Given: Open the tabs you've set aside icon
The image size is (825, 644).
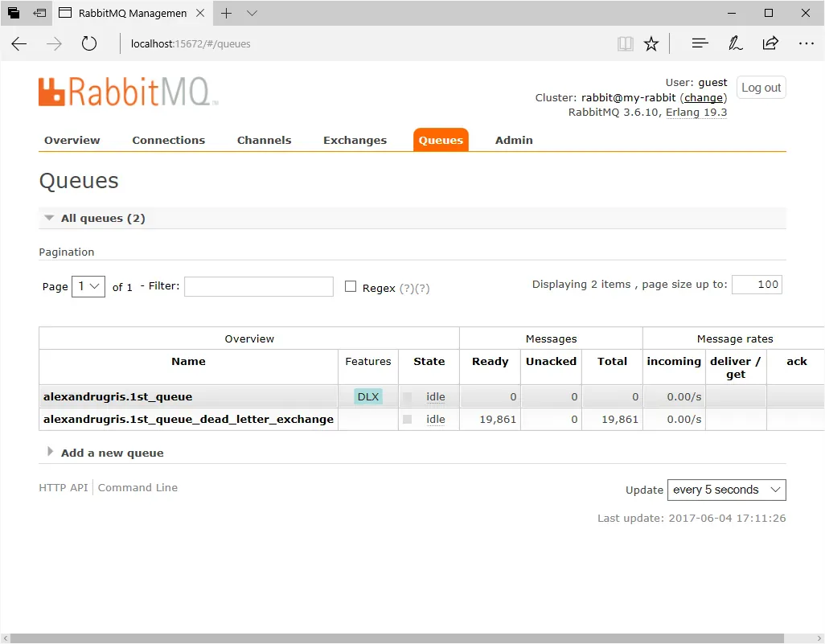Looking at the screenshot, I should 14,13.
